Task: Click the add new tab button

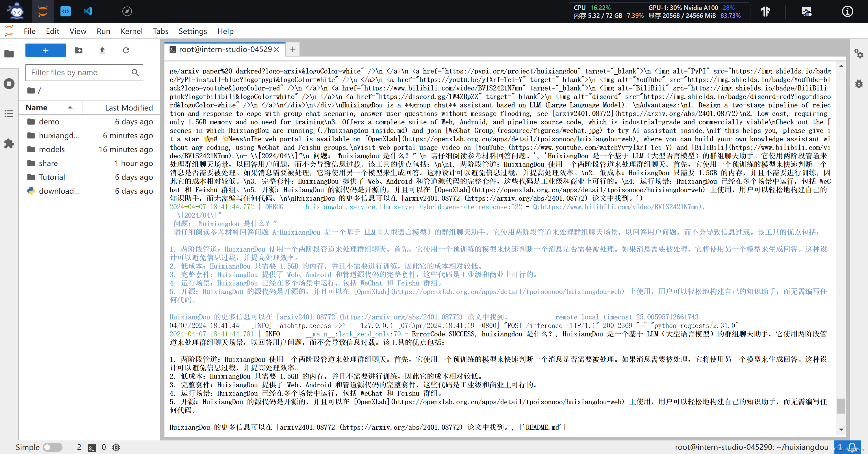Action: [293, 49]
